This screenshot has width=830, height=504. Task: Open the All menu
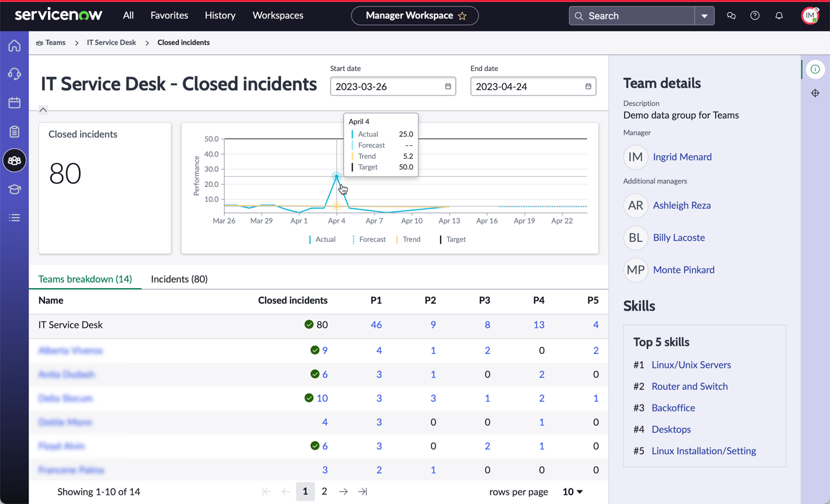click(128, 16)
